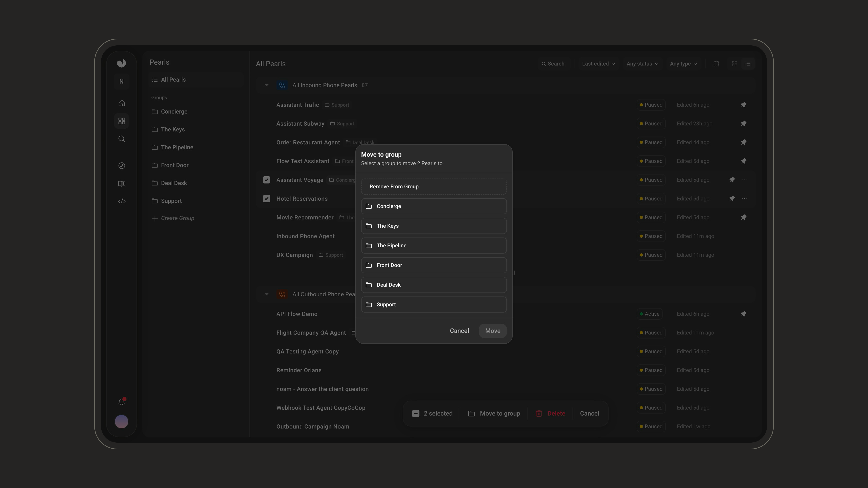Viewport: 868px width, 488px height.
Task: Open Webhook Test Agent CopyCoCop pearl
Action: pyautogui.click(x=321, y=408)
